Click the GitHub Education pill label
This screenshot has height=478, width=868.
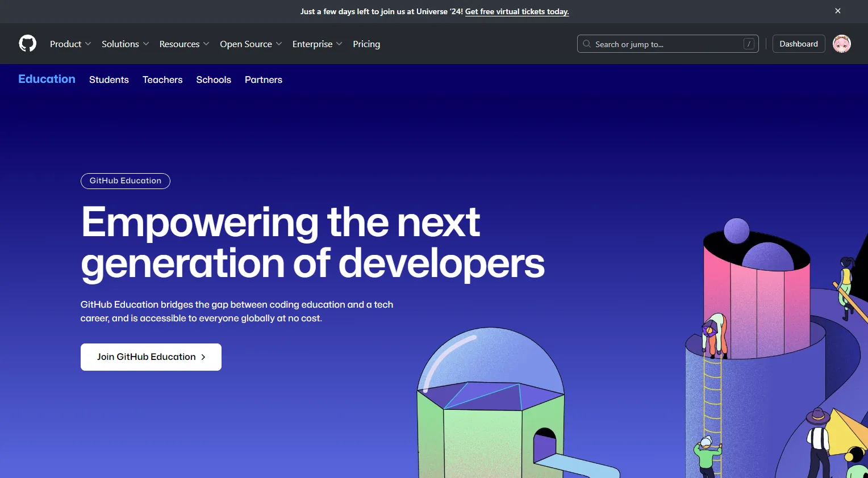pos(126,181)
